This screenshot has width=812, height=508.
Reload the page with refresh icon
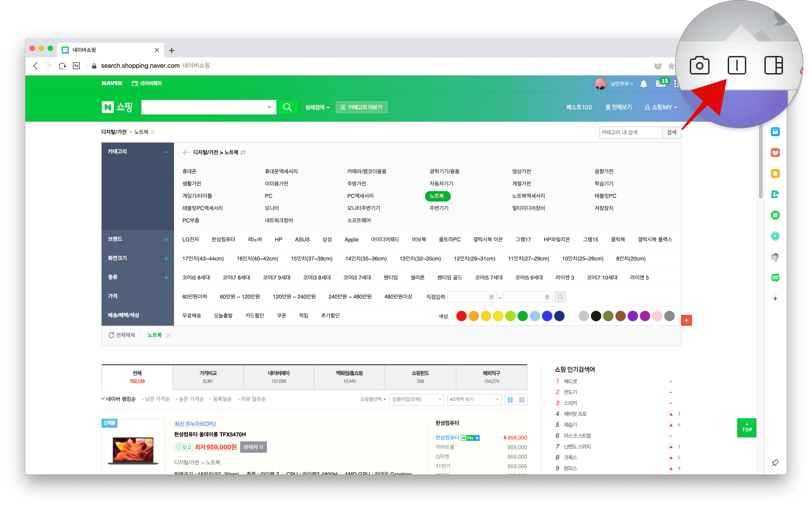click(x=63, y=66)
